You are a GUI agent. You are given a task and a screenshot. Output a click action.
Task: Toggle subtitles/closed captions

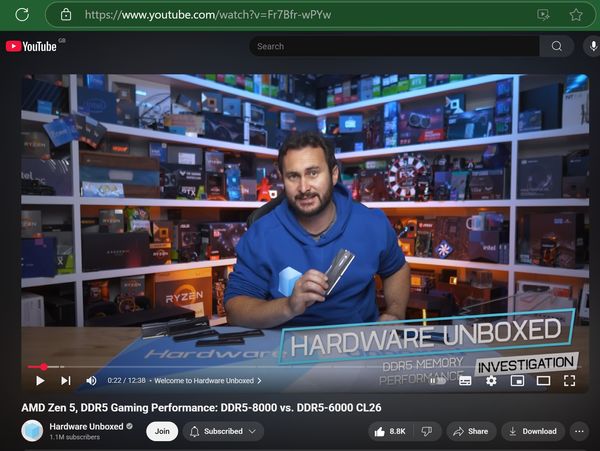click(465, 381)
